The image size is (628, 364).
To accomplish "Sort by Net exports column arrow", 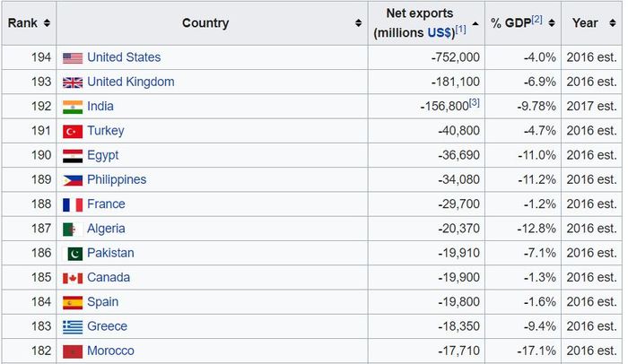I will (x=475, y=23).
